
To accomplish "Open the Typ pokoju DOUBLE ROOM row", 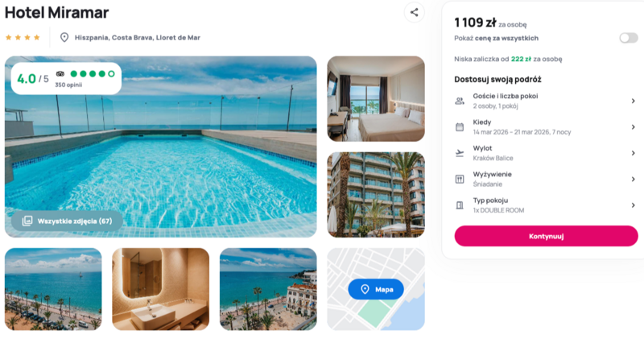I will (546, 205).
